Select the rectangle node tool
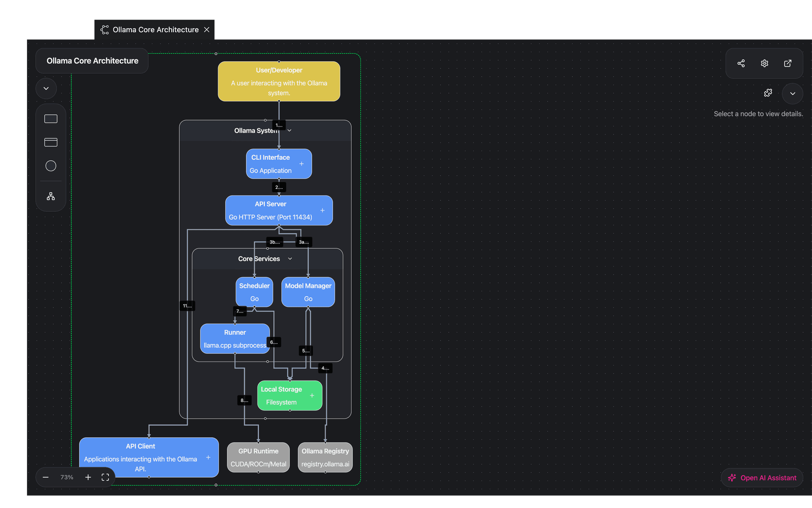This screenshot has height=508, width=812. pos(50,119)
